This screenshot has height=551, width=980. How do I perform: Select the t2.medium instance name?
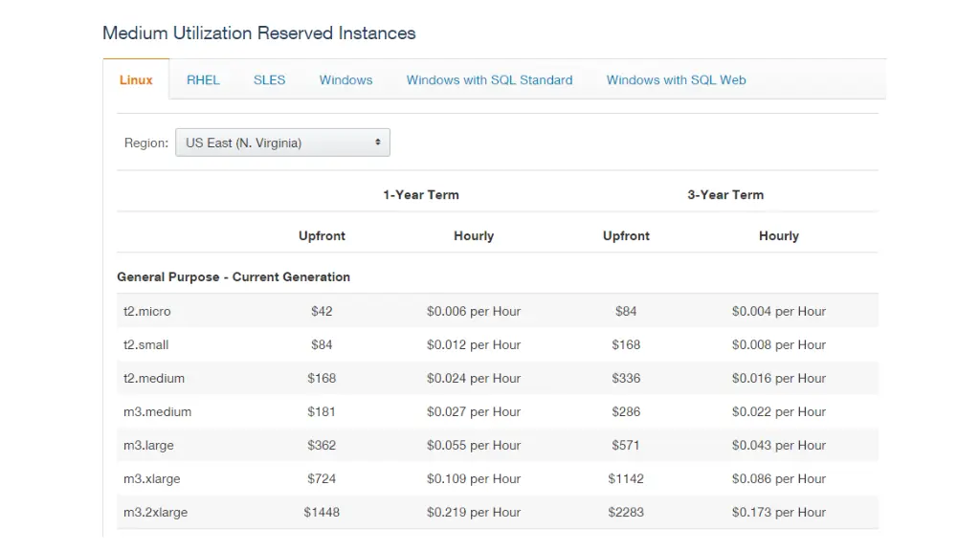[154, 379]
